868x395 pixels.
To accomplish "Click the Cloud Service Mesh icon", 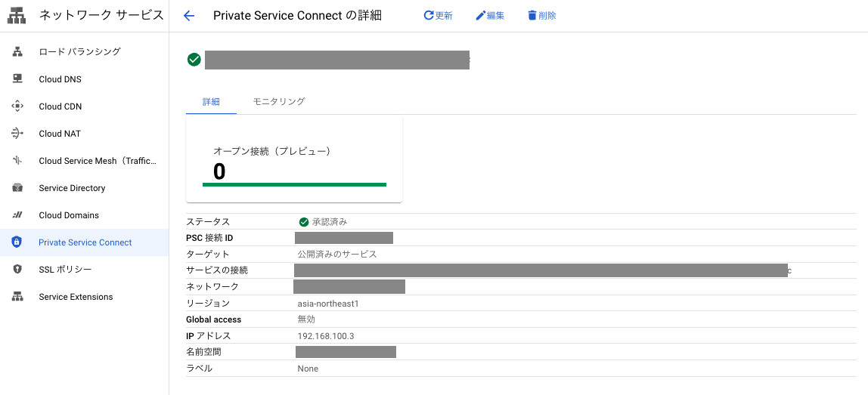I will coord(17,160).
